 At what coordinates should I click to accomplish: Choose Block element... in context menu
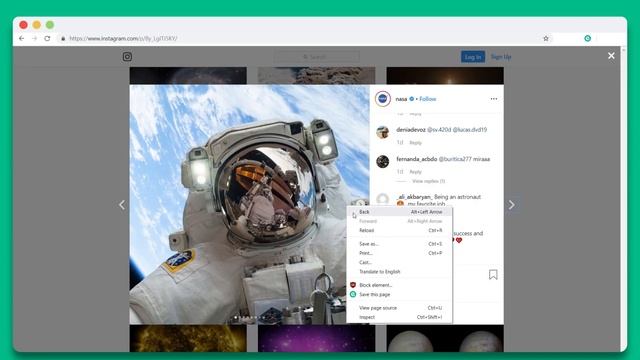[x=400, y=285]
